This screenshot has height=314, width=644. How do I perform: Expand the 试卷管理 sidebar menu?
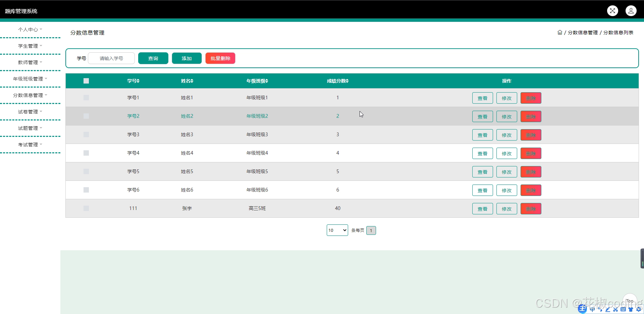coord(30,112)
